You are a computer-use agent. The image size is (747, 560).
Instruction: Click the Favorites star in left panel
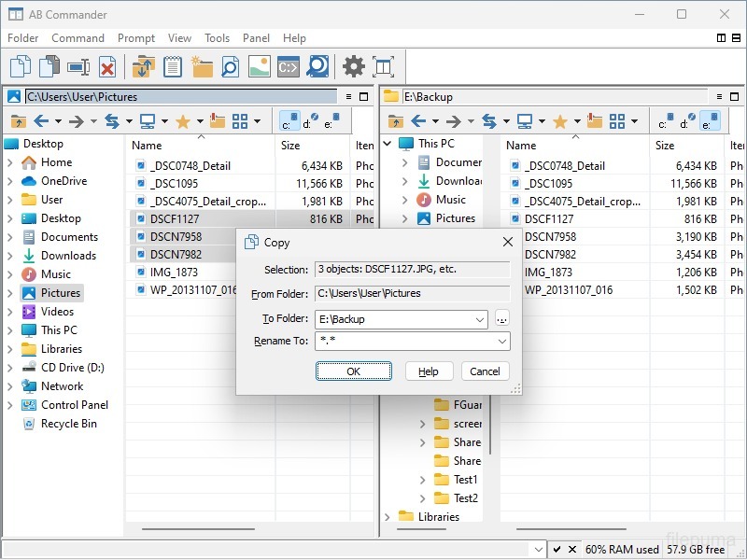(x=183, y=121)
